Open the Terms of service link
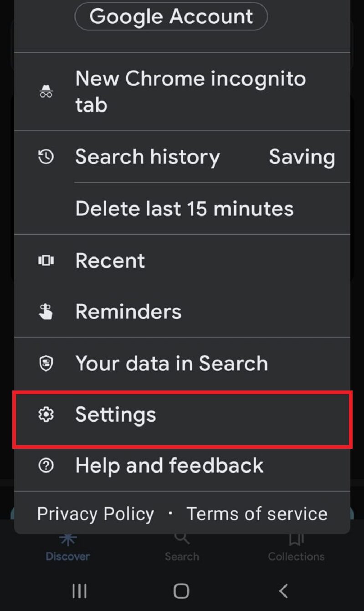The width and height of the screenshot is (364, 611). coord(257,514)
